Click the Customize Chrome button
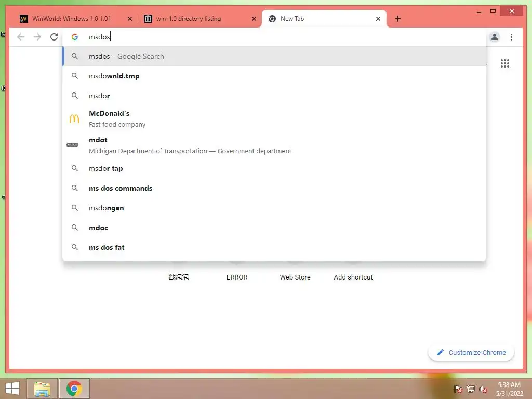This screenshot has width=532, height=399. pyautogui.click(x=471, y=353)
